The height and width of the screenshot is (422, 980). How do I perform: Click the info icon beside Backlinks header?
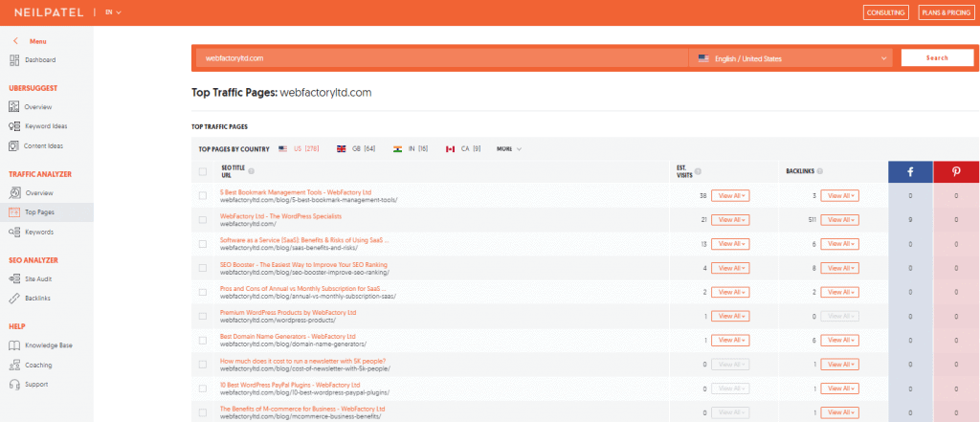(819, 170)
